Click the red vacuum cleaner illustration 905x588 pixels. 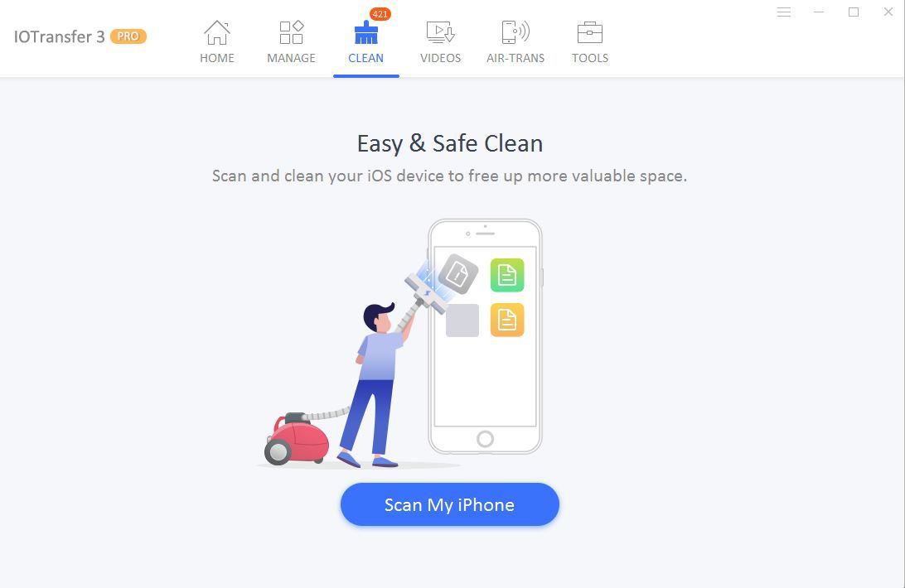pos(297,439)
